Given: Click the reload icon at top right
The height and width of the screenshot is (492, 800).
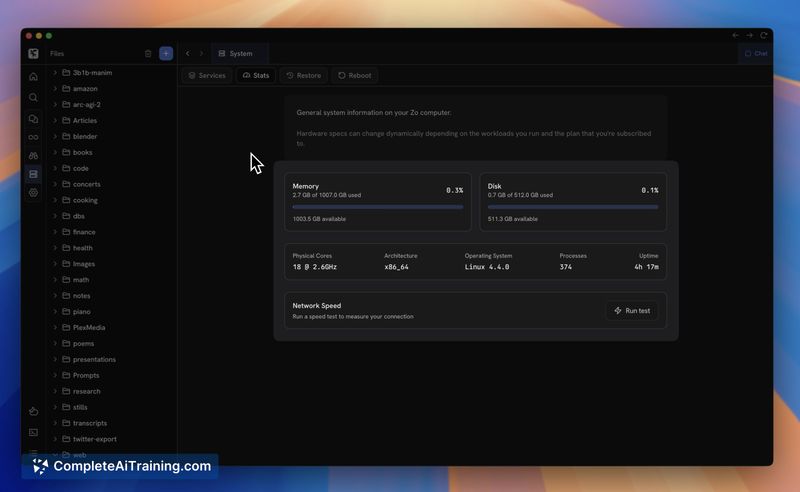Looking at the screenshot, I should [764, 35].
